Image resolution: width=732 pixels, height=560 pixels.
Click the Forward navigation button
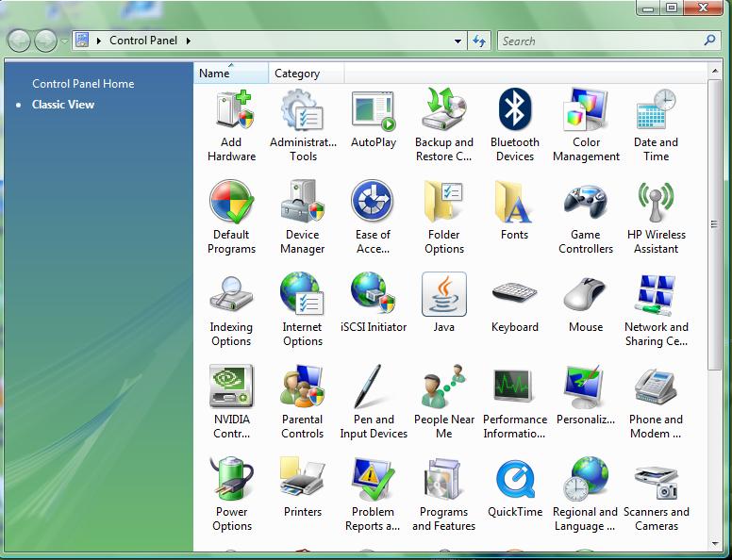tap(45, 41)
